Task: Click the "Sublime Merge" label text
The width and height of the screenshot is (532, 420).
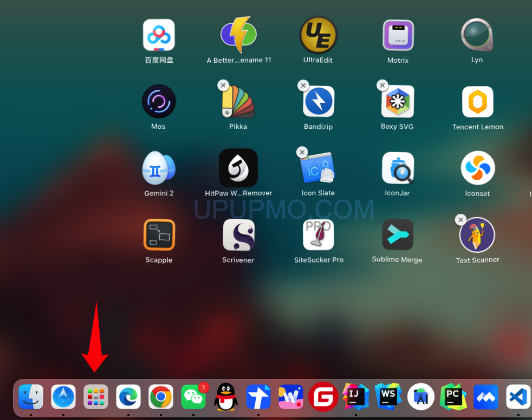Action: pos(397,259)
